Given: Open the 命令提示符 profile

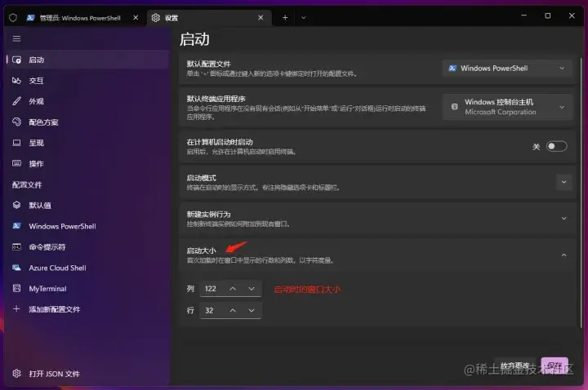Looking at the screenshot, I should [88, 247].
